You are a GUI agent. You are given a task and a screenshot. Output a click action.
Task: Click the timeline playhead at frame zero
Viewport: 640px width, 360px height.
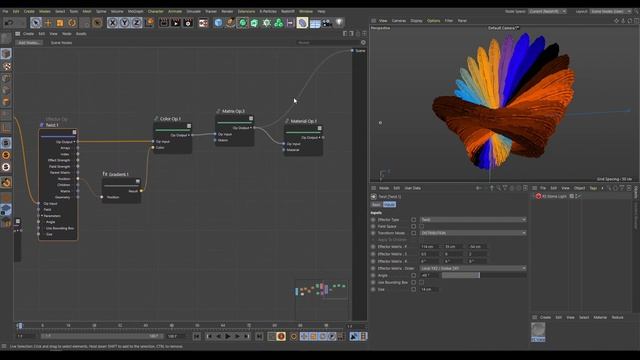[x=19, y=326]
